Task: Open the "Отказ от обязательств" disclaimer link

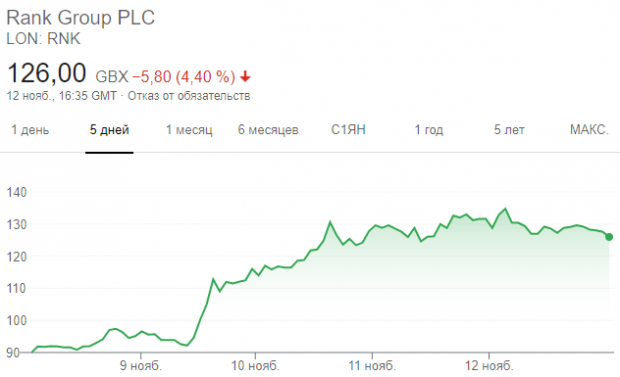Action: 189,96
